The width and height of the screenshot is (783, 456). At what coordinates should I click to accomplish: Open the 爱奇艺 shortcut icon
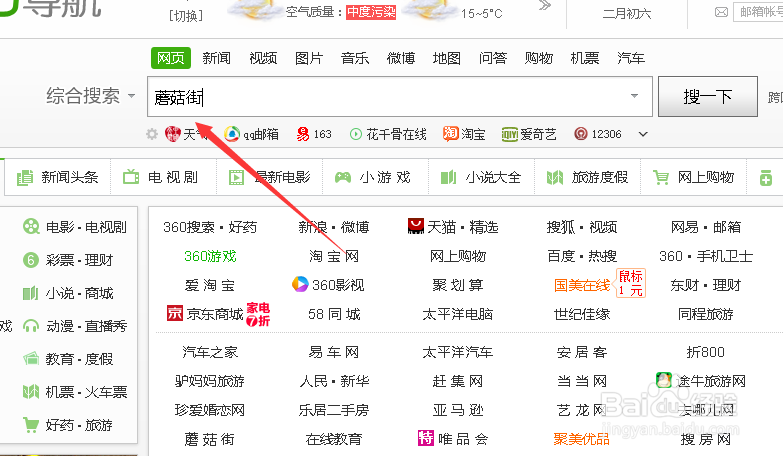pos(510,134)
